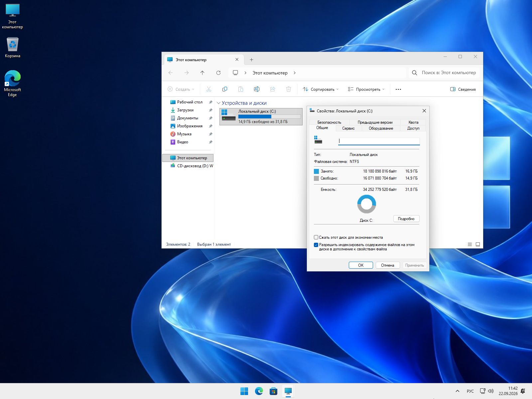Switch to the Безопасность tab
Viewport: 532px width, 399px height.
coord(329,122)
